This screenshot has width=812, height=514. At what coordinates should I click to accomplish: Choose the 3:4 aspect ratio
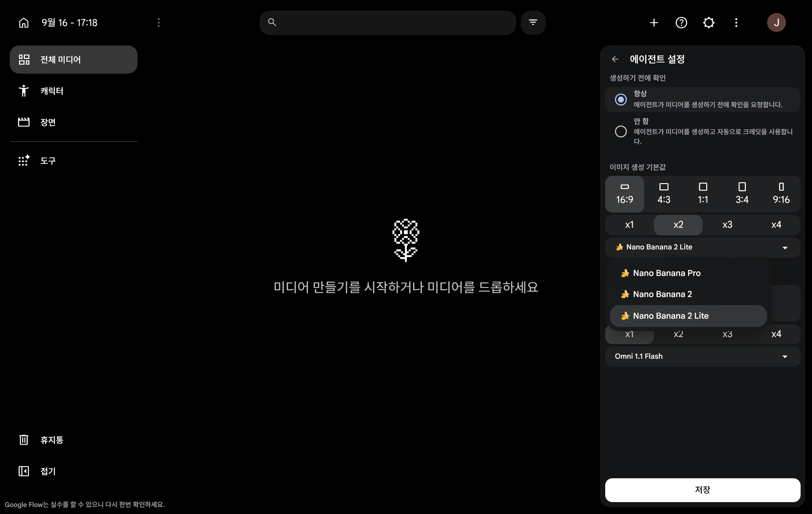tap(742, 194)
